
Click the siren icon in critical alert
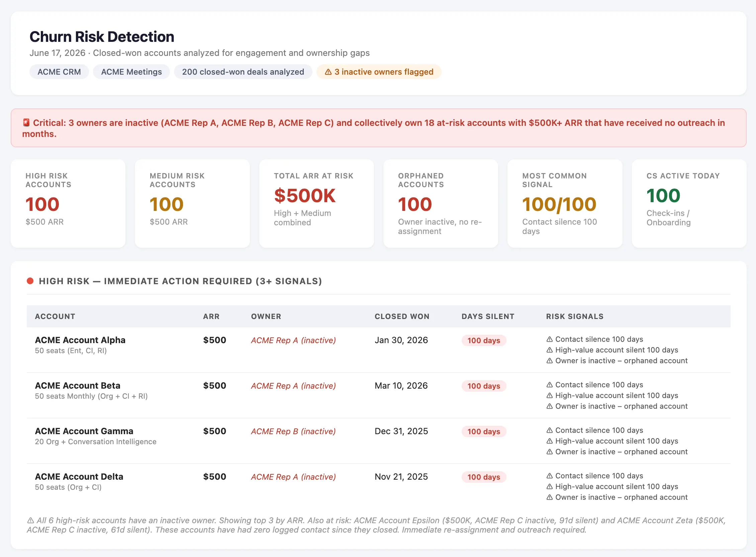pos(26,123)
